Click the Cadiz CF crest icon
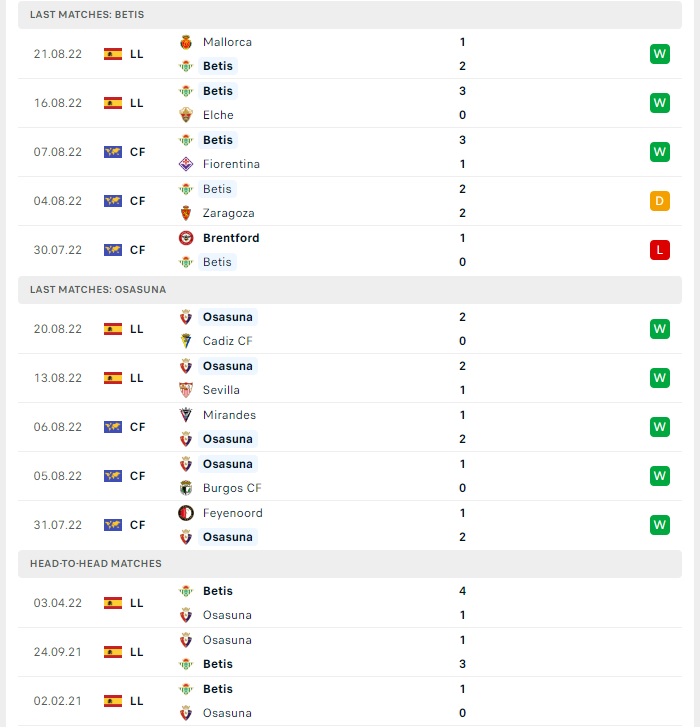Image resolution: width=700 pixels, height=728 pixels. click(186, 341)
